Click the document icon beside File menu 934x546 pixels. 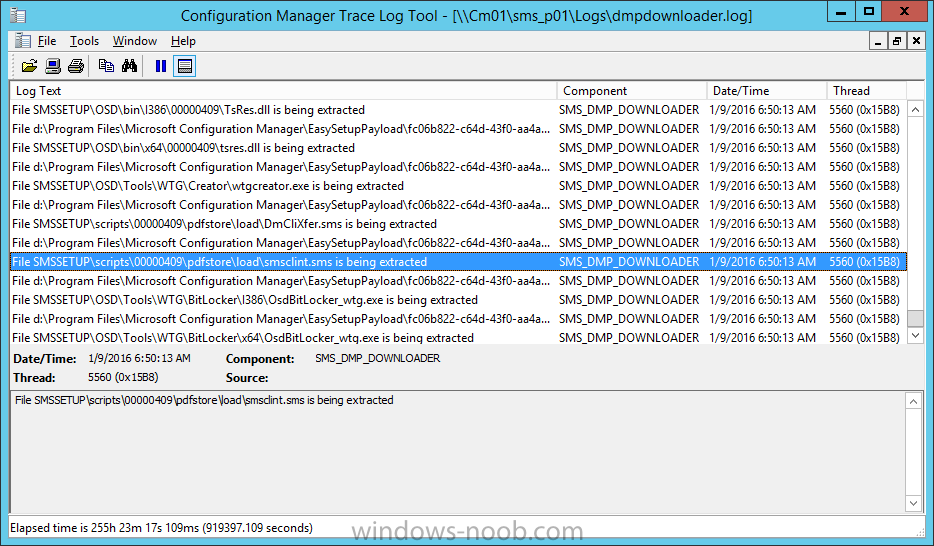(x=23, y=40)
